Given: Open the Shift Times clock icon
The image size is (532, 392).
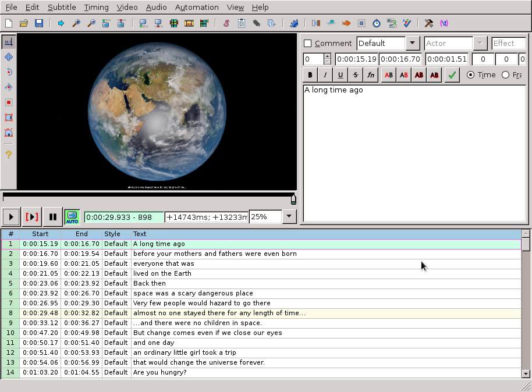Looking at the screenshot, I should [376, 23].
